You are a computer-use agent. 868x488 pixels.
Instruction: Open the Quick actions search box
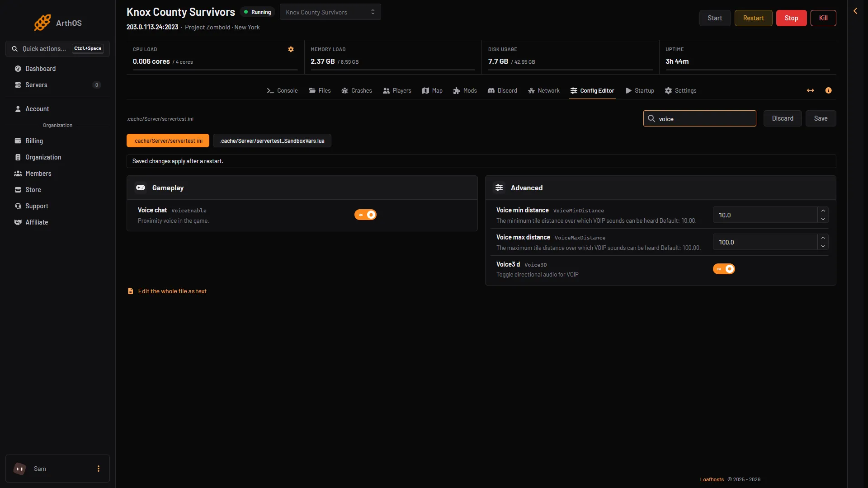click(x=57, y=49)
